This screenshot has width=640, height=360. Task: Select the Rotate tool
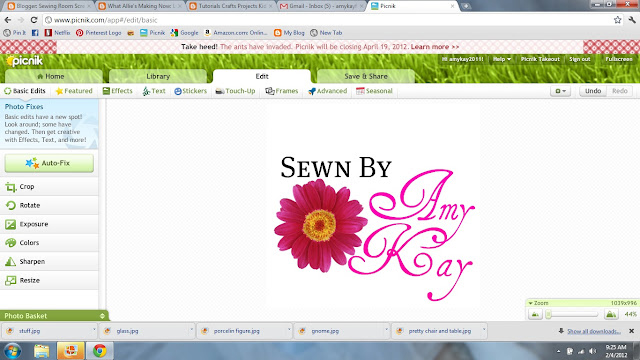(x=49, y=205)
